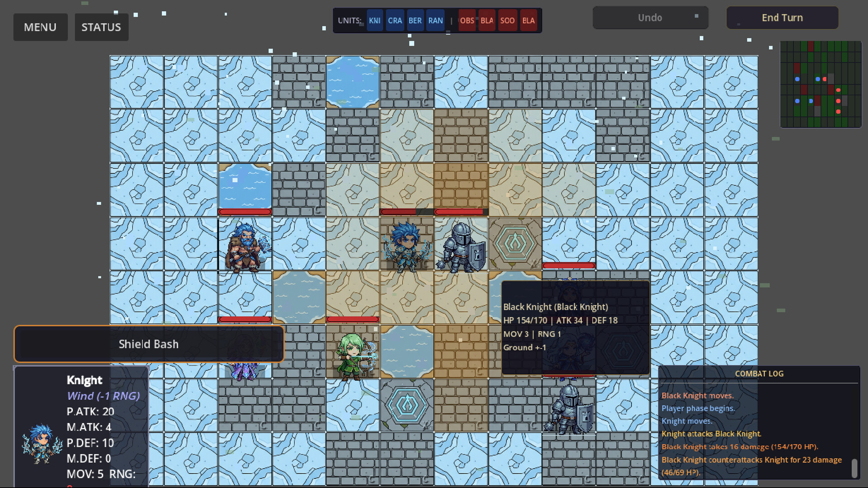Select the SOO enemy chip
Image resolution: width=868 pixels, height=488 pixels.
[x=507, y=21]
